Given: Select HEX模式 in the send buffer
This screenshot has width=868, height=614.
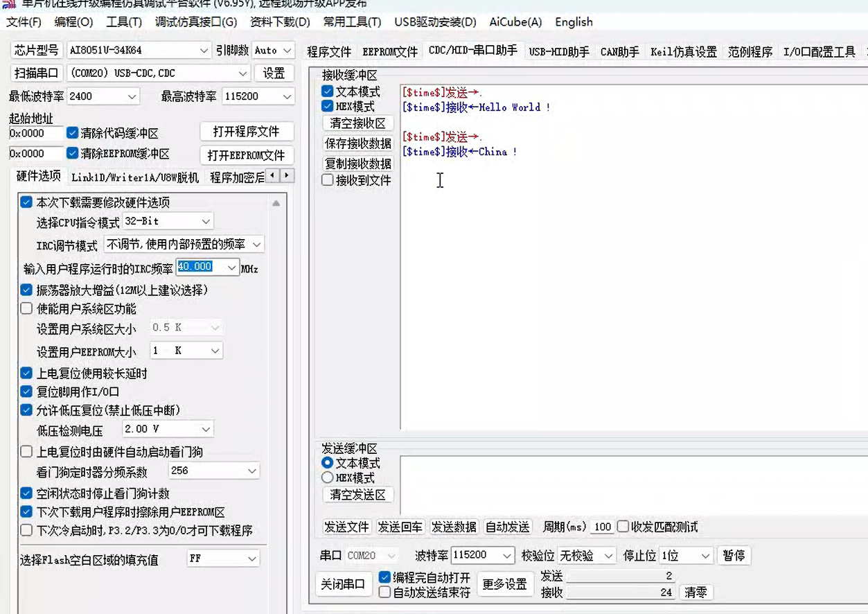Looking at the screenshot, I should pyautogui.click(x=328, y=477).
